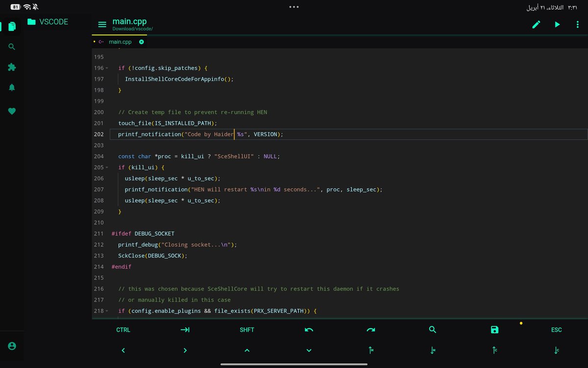Move cursor left with arrow

pyautogui.click(x=123, y=350)
